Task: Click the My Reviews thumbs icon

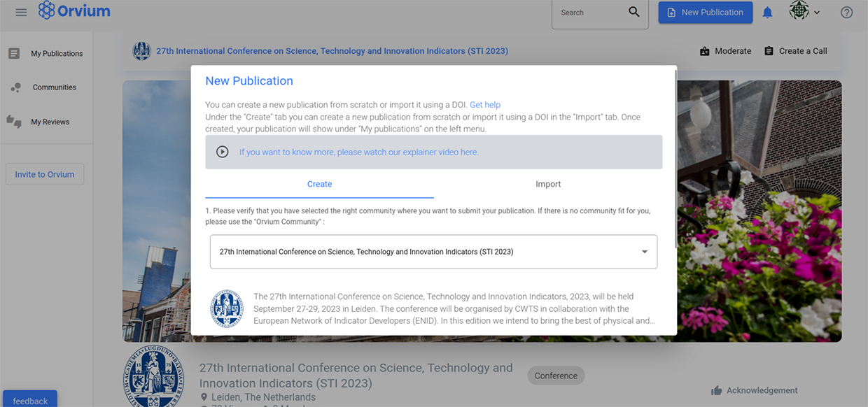Action: pos(14,122)
